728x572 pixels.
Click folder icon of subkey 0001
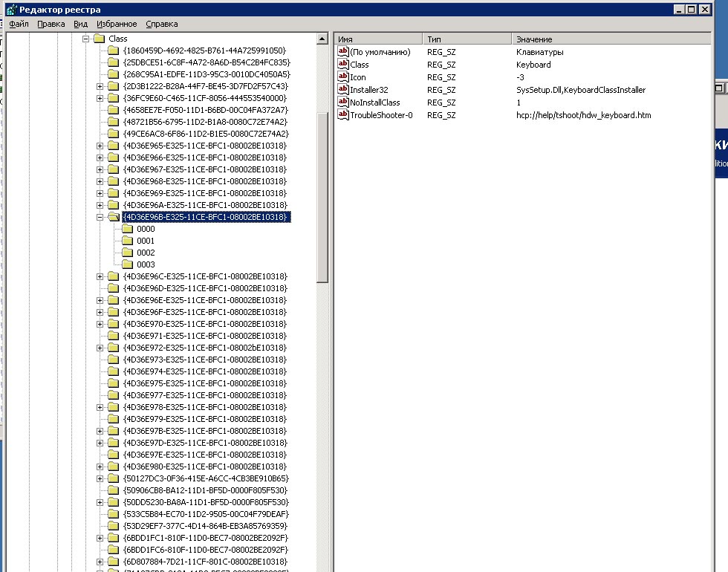tap(127, 241)
